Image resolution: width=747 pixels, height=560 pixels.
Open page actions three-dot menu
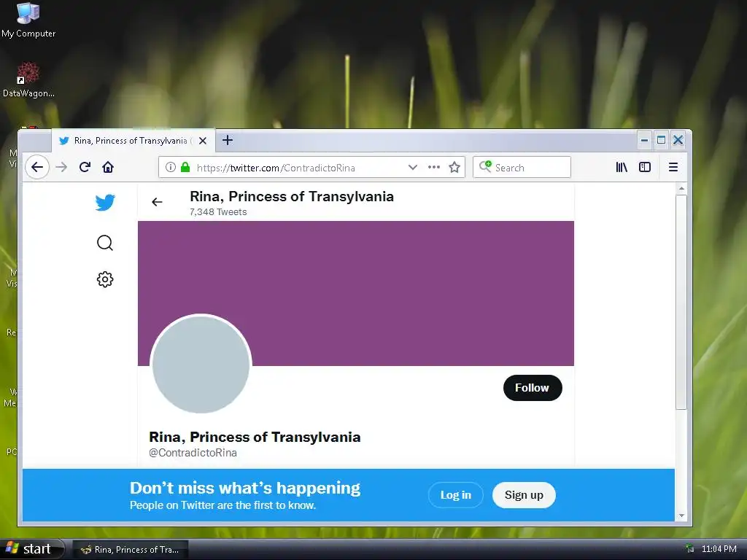coord(434,167)
